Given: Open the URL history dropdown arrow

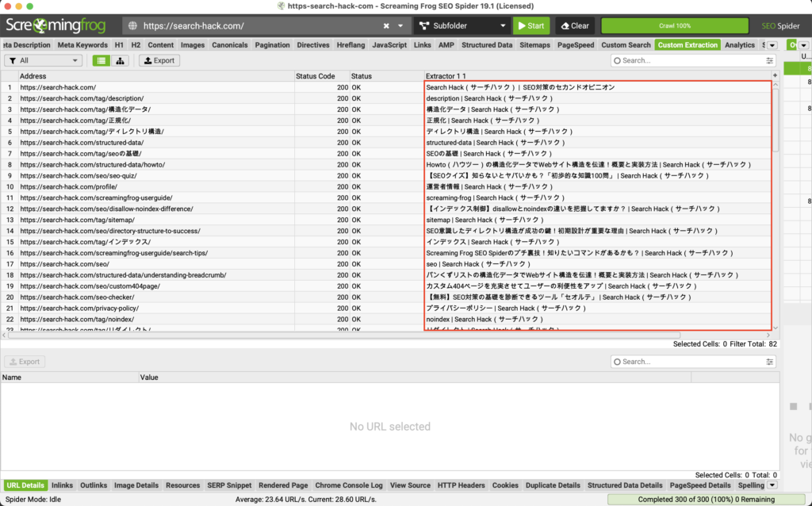Looking at the screenshot, I should point(400,26).
